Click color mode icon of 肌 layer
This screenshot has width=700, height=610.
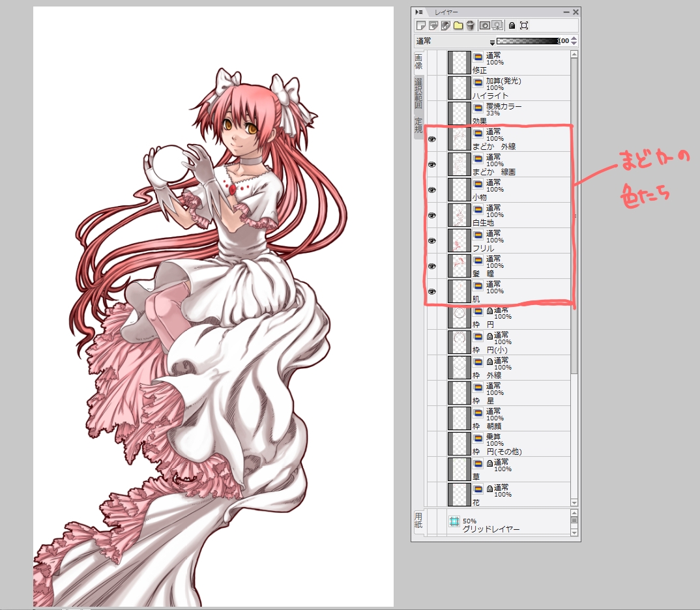[478, 285]
